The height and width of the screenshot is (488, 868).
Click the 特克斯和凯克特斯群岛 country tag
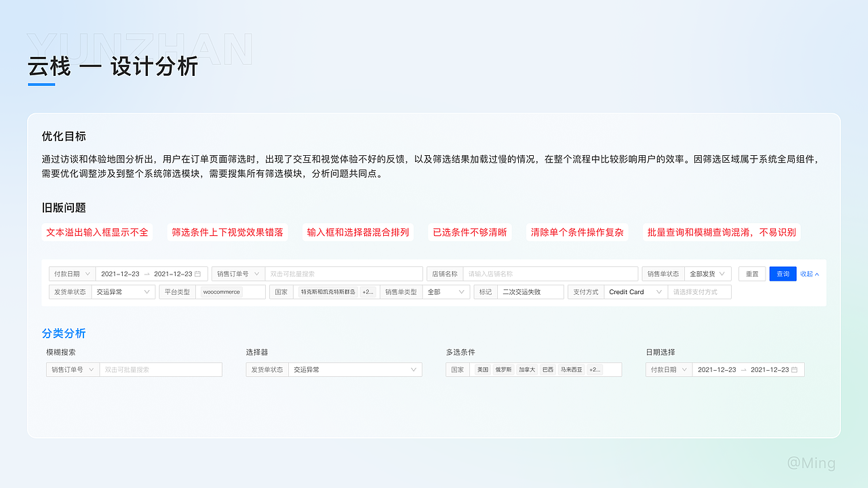coord(328,292)
